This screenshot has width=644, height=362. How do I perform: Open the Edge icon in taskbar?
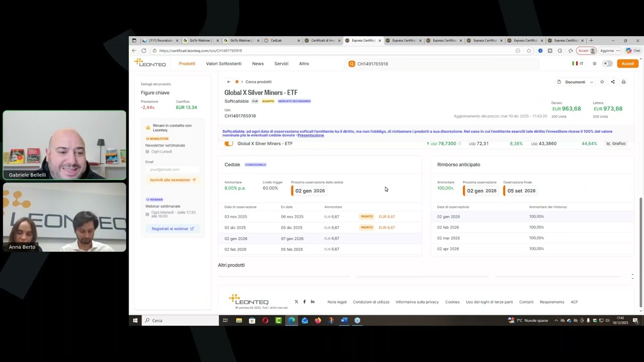pyautogui.click(x=292, y=320)
